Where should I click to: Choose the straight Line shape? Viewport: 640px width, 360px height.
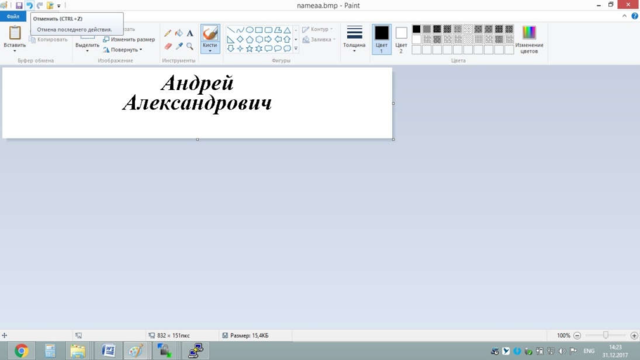coord(231,30)
